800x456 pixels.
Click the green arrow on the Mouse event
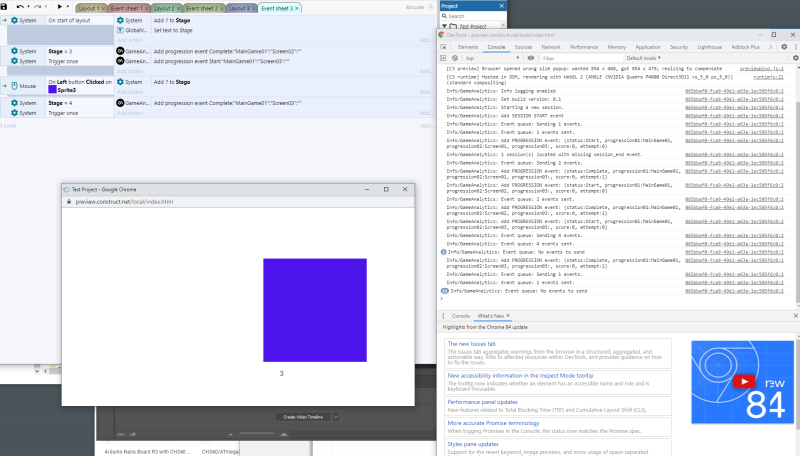[x=5, y=86]
